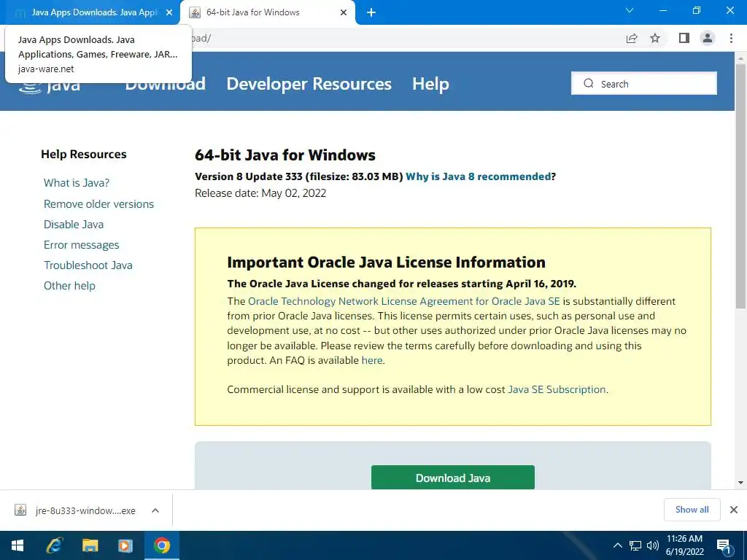
Task: Open the Troubleshoot Java link
Action: point(88,265)
